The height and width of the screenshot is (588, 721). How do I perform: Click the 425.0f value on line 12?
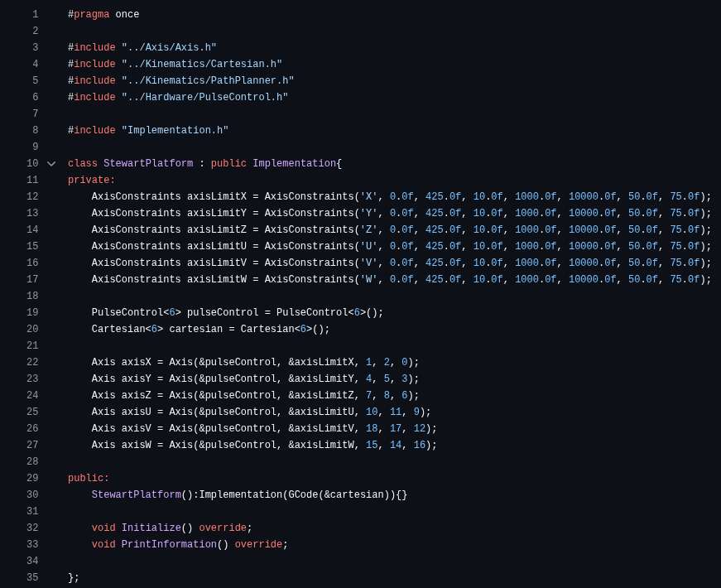pyautogui.click(x=443, y=196)
